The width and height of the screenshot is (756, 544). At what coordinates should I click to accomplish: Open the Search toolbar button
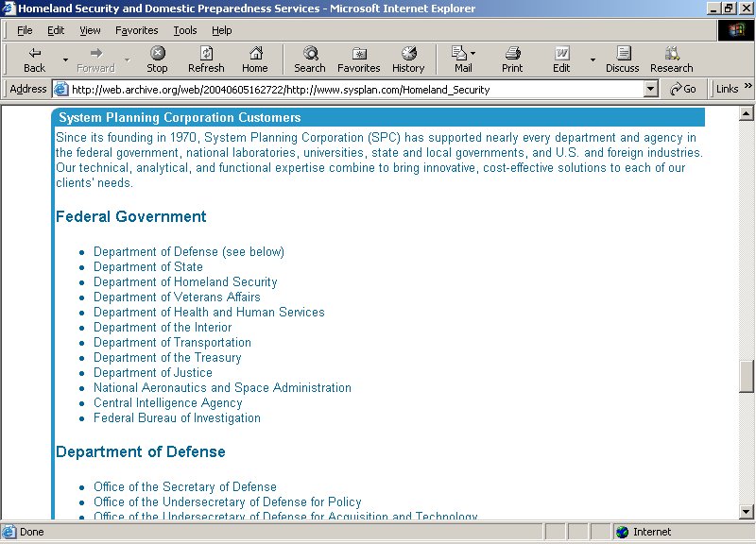click(x=309, y=59)
